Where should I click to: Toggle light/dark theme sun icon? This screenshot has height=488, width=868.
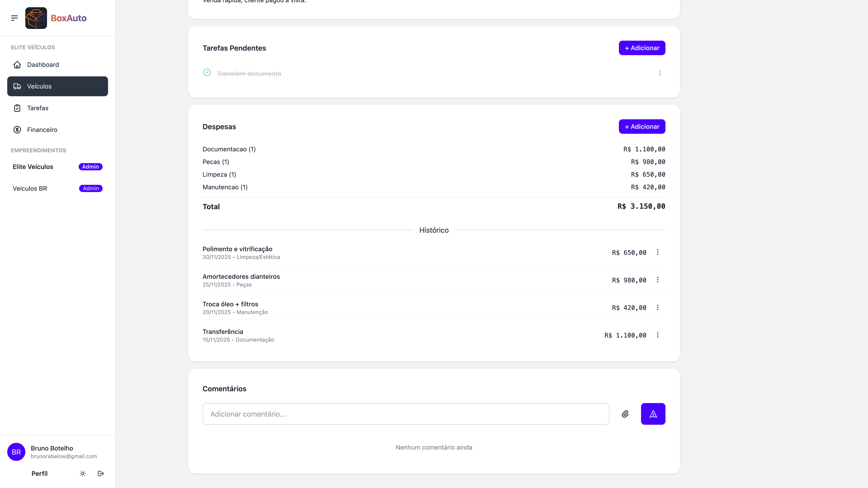tap(83, 474)
